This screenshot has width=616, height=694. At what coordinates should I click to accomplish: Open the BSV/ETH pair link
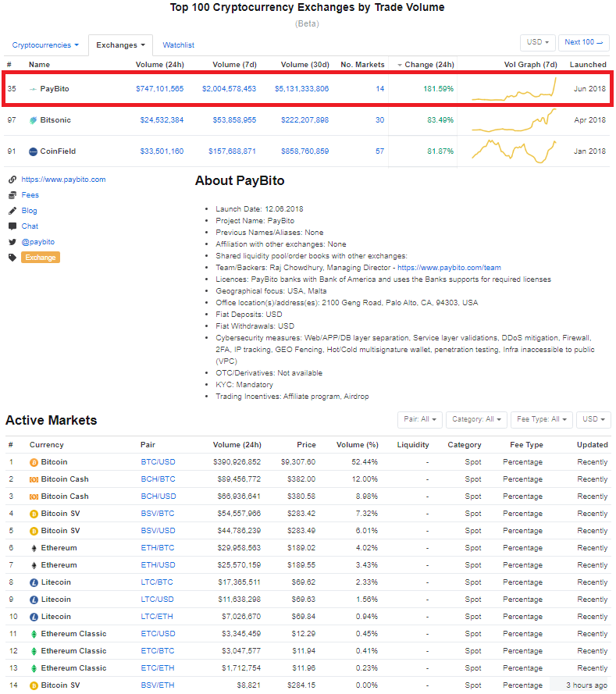coord(158,685)
